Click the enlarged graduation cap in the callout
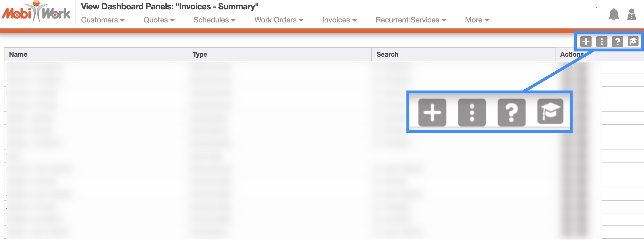 coord(550,112)
